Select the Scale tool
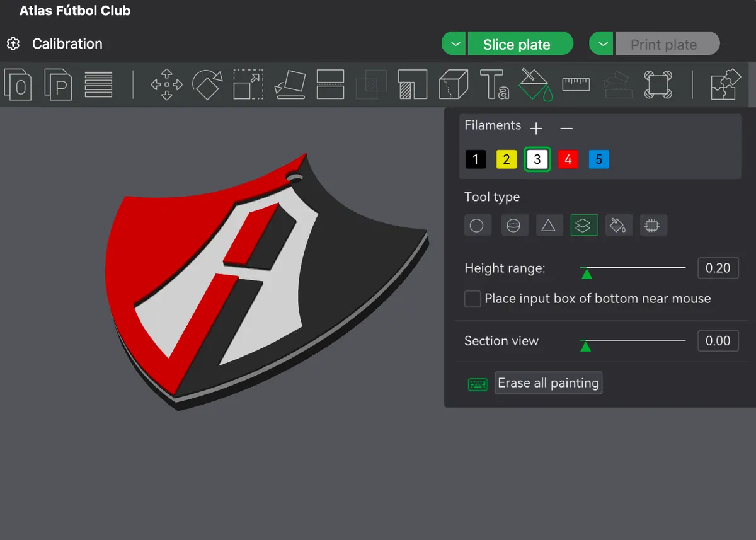The image size is (756, 540). pyautogui.click(x=249, y=84)
